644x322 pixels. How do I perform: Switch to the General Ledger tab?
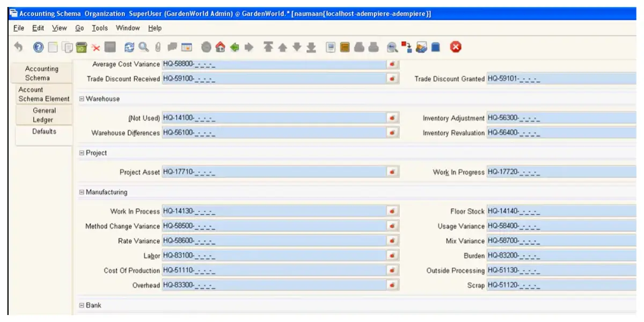[44, 115]
